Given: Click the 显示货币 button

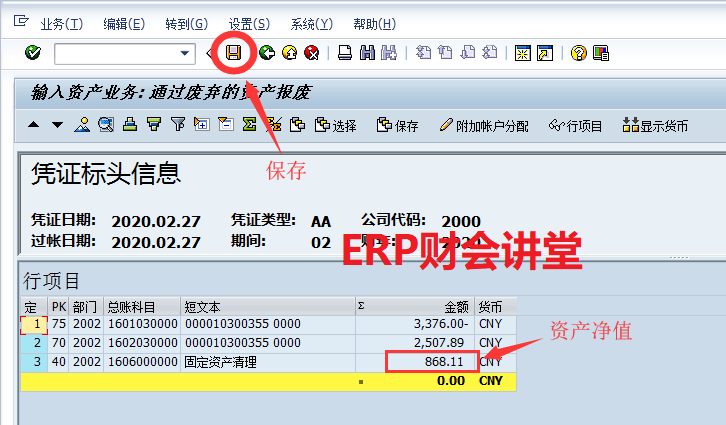Looking at the screenshot, I should [655, 125].
